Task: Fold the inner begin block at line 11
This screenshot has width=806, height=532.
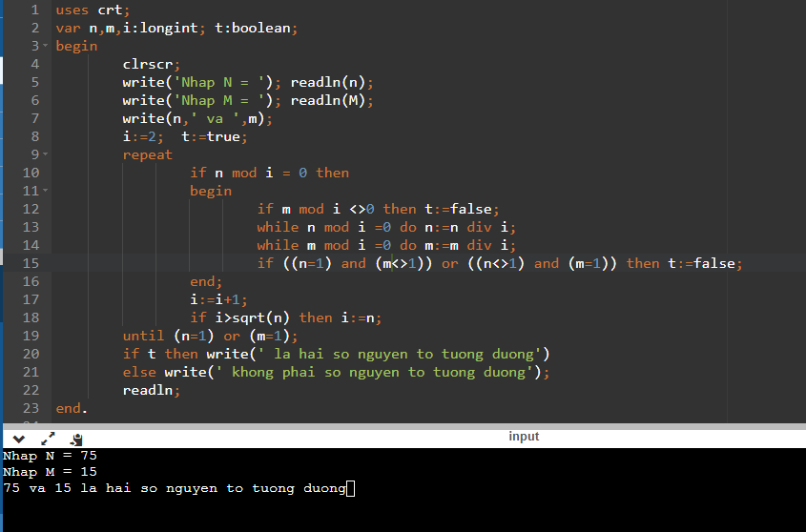Action: click(45, 191)
